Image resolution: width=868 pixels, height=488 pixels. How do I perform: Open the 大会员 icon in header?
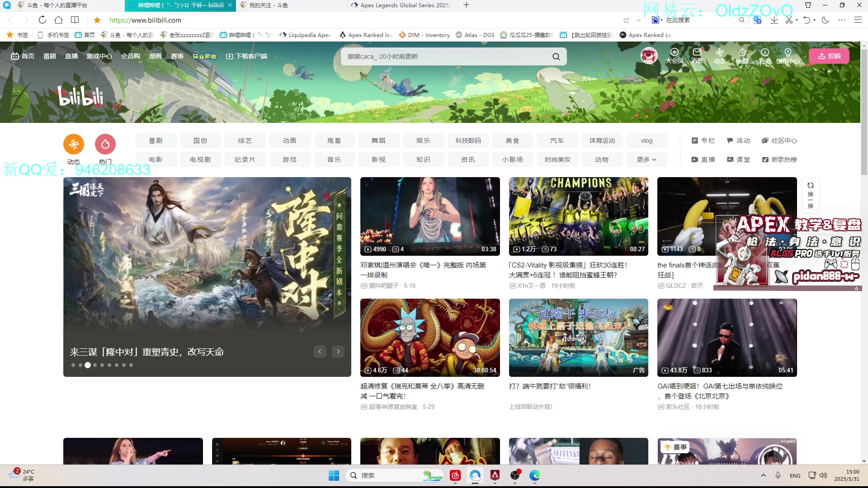pos(674,56)
